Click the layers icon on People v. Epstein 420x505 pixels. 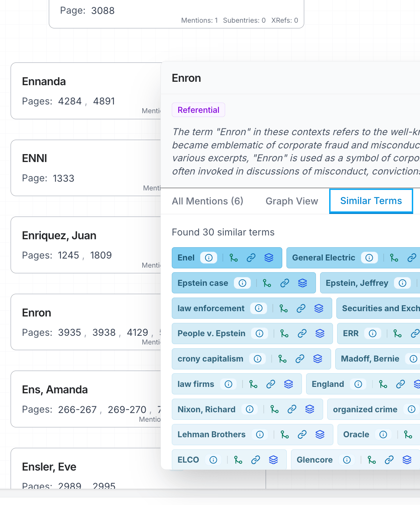tap(320, 334)
